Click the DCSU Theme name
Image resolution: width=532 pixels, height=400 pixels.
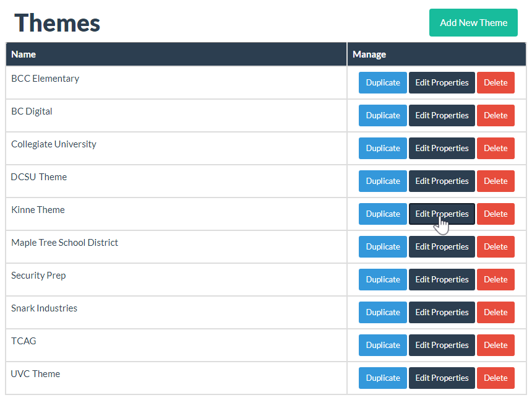coord(39,177)
